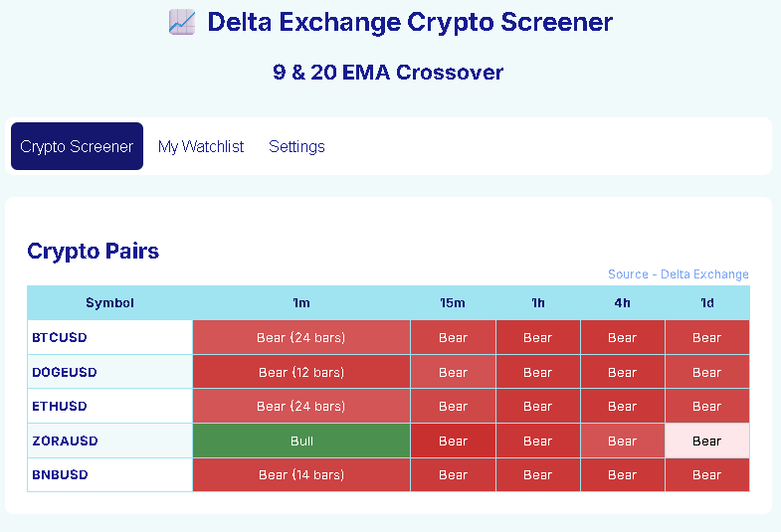Click ZORAUSD green Bull 1m cell
The image size is (781, 532).
point(301,441)
